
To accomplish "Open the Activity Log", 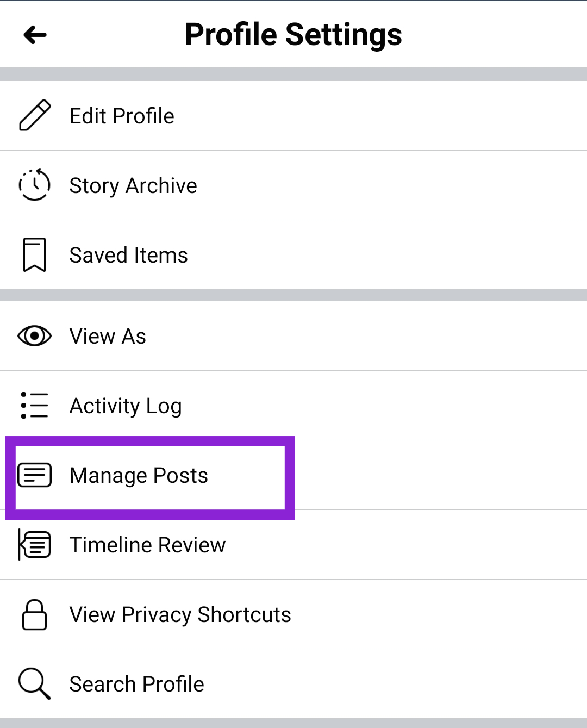I will click(126, 405).
